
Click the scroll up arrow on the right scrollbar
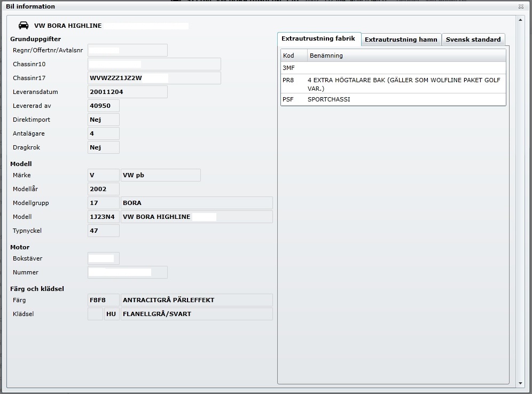click(x=521, y=20)
